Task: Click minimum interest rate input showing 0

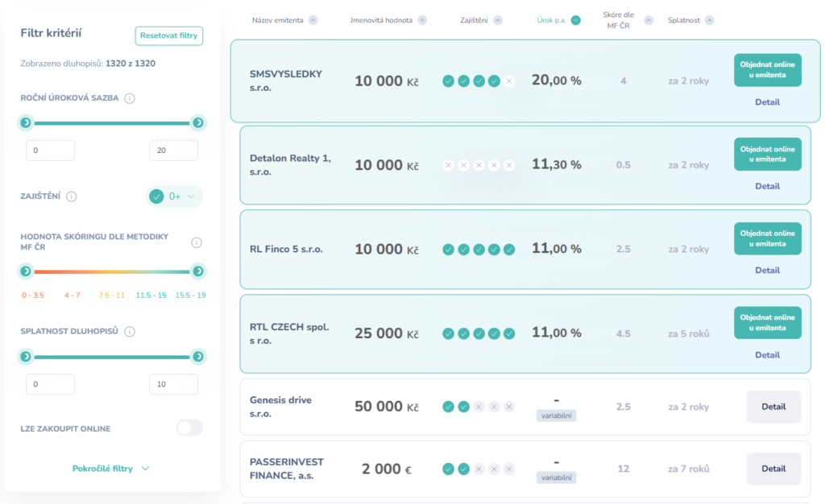Action: click(x=50, y=151)
